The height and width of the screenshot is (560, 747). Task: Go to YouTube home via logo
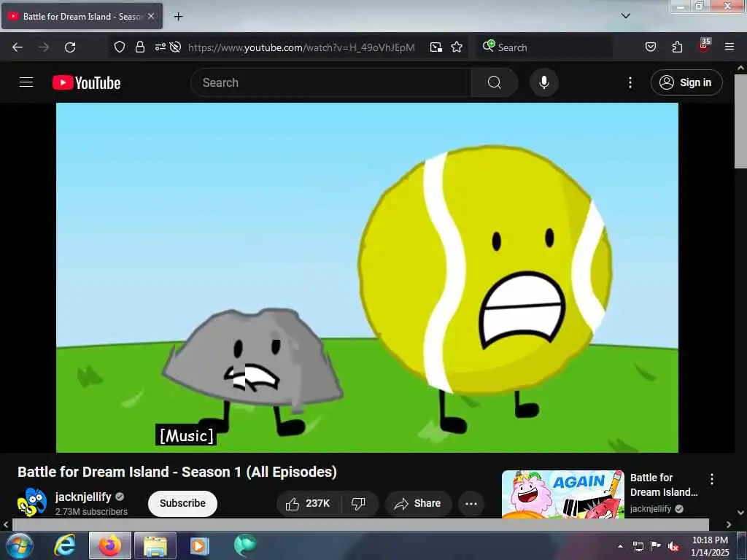(x=87, y=82)
